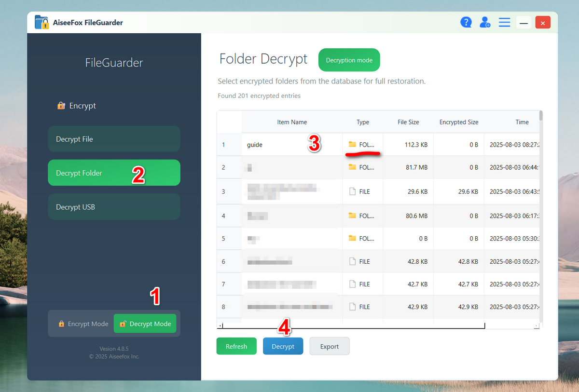Viewport: 579px width, 392px height.
Task: Click the Decrypt button
Action: [x=283, y=346]
